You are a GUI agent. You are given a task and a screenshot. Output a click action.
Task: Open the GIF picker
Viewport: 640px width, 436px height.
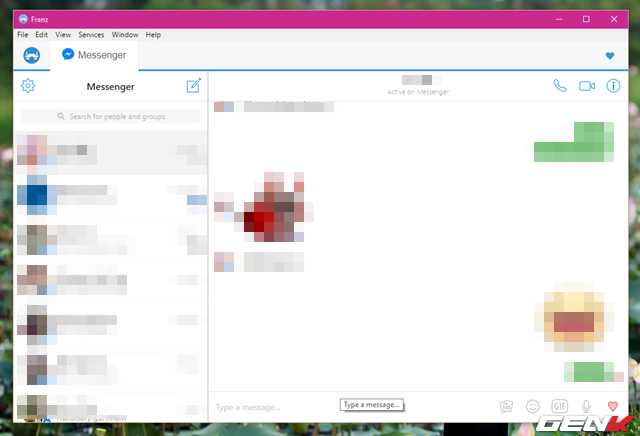tap(560, 407)
